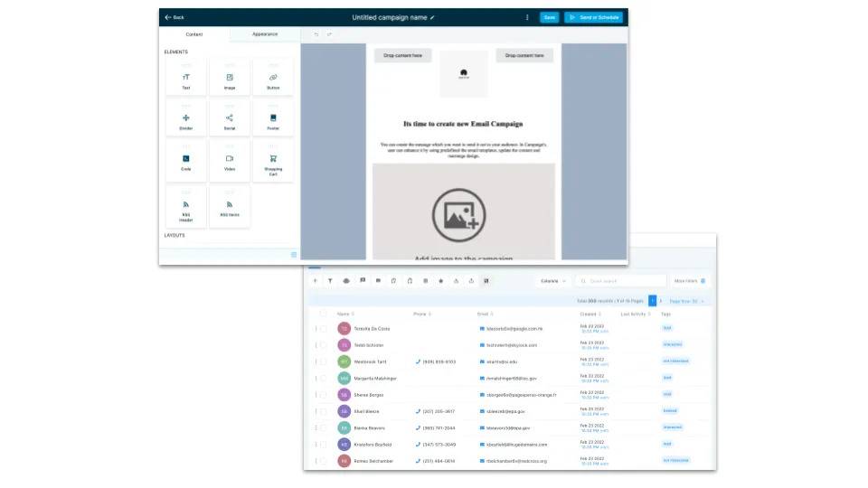
Task: Open contact Margarita Malshinger
Action: [x=375, y=379]
